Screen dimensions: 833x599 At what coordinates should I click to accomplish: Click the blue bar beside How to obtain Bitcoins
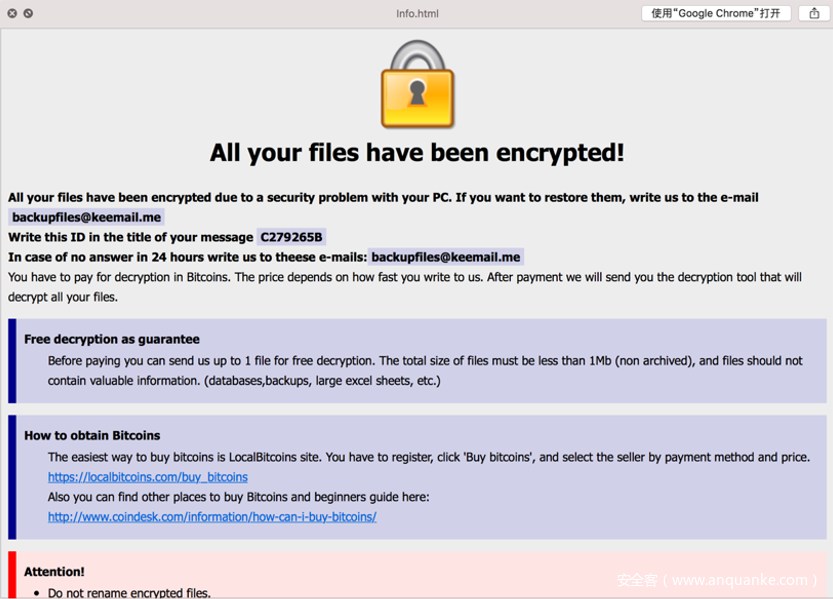pos(12,477)
